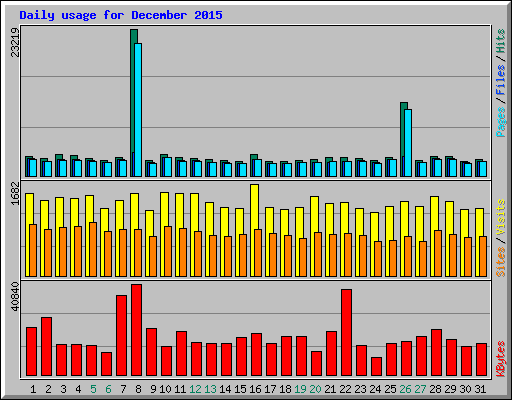This screenshot has width=512, height=400.
Task: Select the red KBytes bar for day 2
Action: pyautogui.click(x=46, y=347)
